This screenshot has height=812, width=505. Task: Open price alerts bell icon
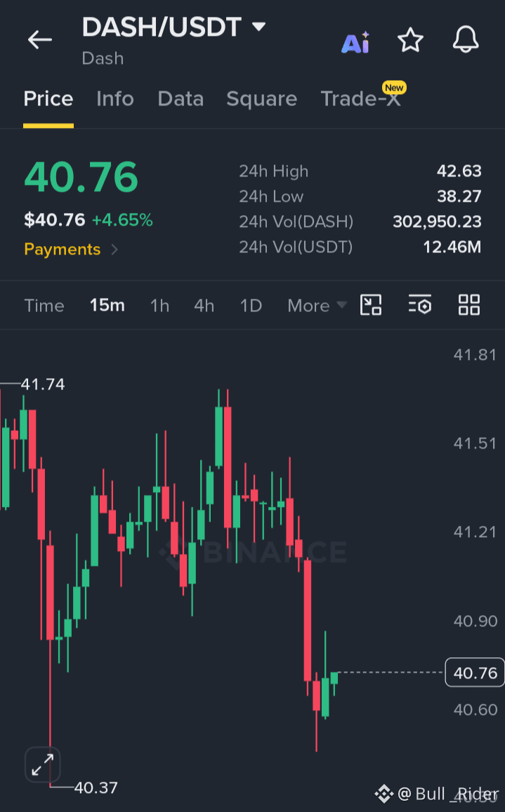(x=466, y=40)
